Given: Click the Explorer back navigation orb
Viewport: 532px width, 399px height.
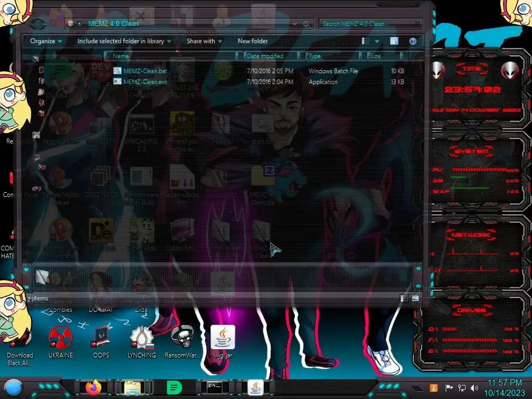Looking at the screenshot, I should point(38,24).
